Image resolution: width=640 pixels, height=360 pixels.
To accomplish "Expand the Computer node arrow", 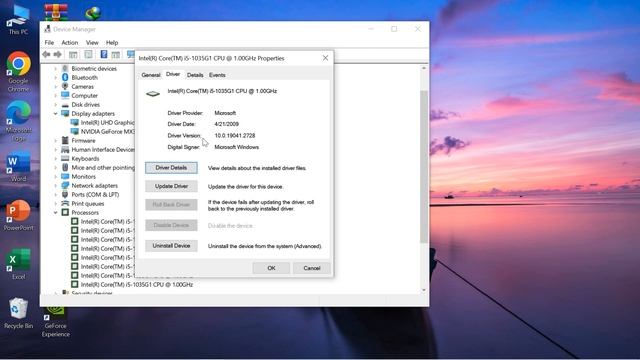I will pyautogui.click(x=56, y=96).
